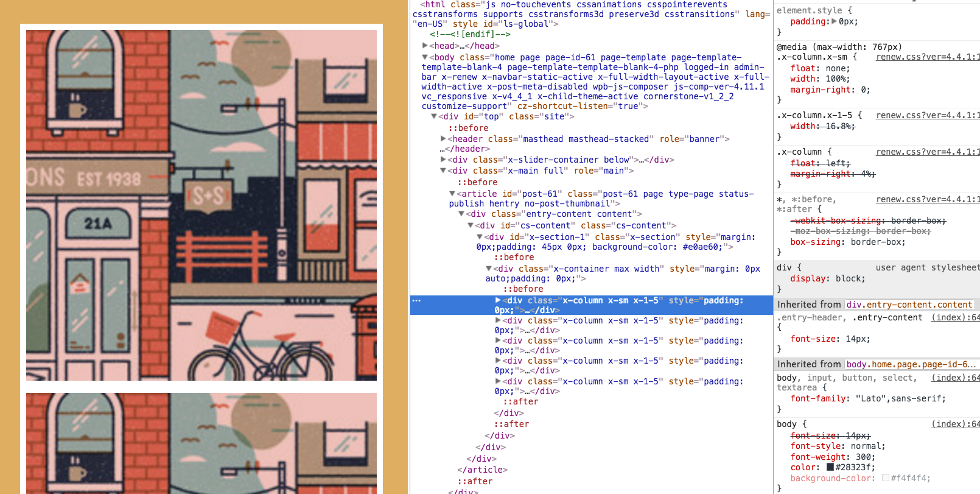Collapse the div id top site node
The image size is (980, 494).
[x=434, y=116]
